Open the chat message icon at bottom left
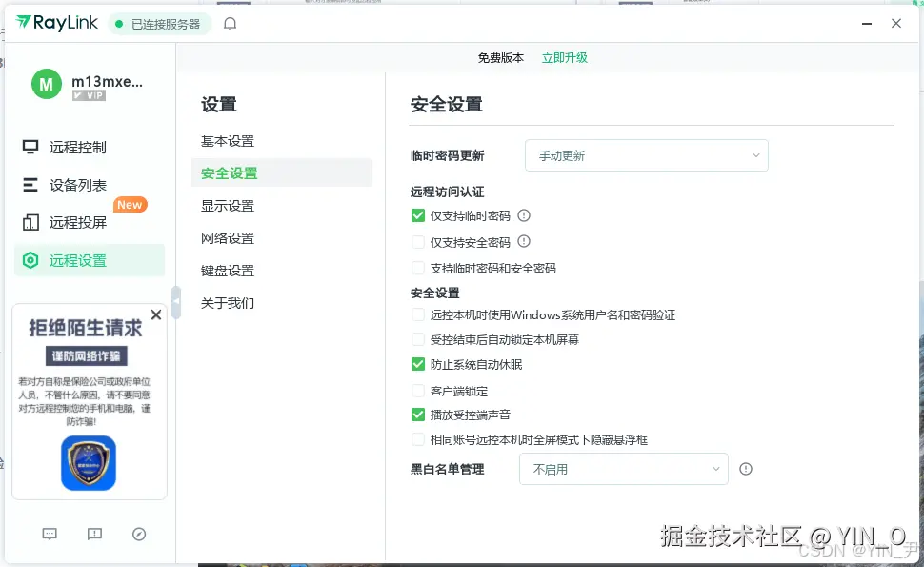The width and height of the screenshot is (924, 567). point(50,535)
